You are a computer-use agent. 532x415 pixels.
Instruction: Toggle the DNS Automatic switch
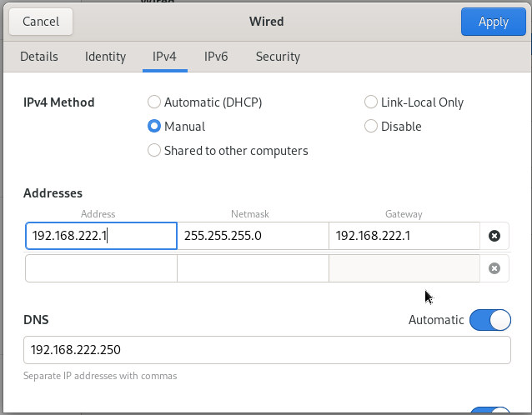(489, 320)
